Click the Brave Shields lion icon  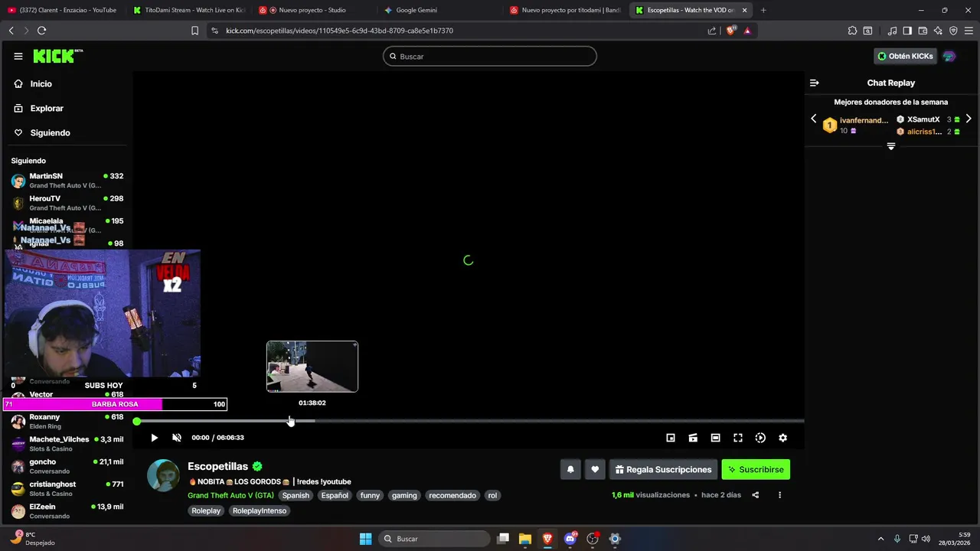(730, 31)
